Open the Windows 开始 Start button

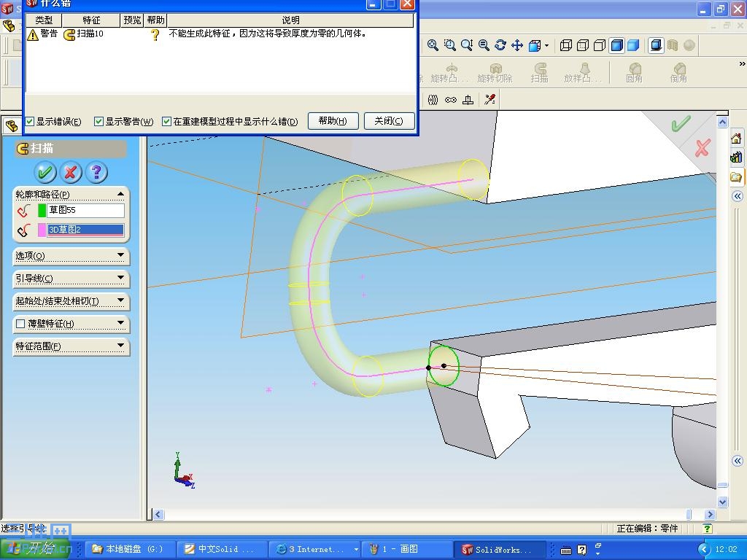[x=36, y=549]
